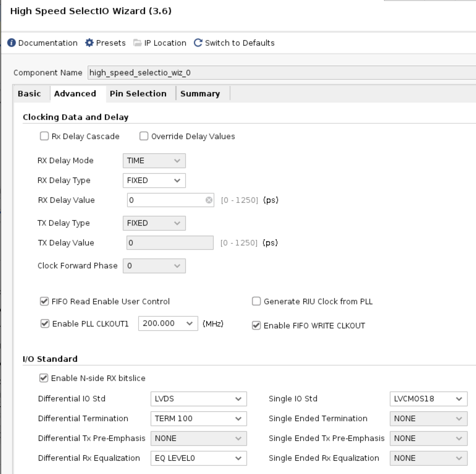Check Override Delay Values option
The width and height of the screenshot is (476, 474).
point(144,136)
